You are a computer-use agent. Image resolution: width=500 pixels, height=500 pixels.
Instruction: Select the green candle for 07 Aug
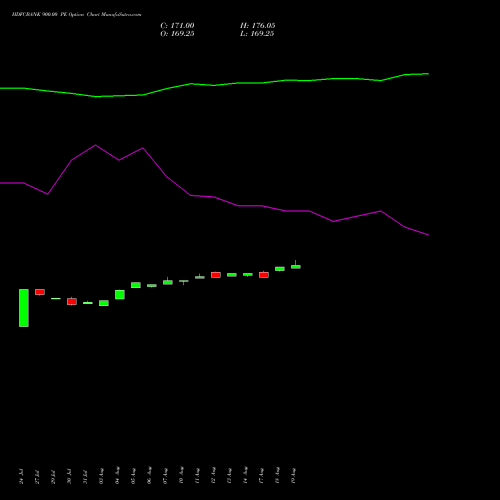(168, 282)
